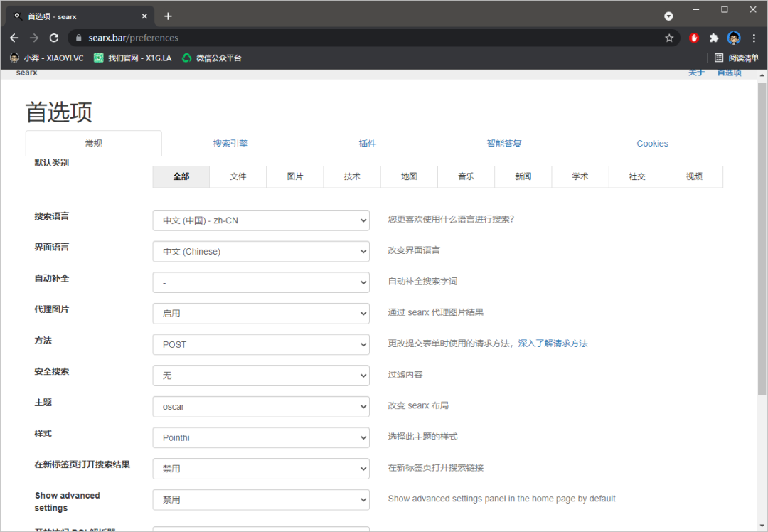This screenshot has width=768, height=532.
Task: Switch to the Cookies tab
Action: click(652, 144)
